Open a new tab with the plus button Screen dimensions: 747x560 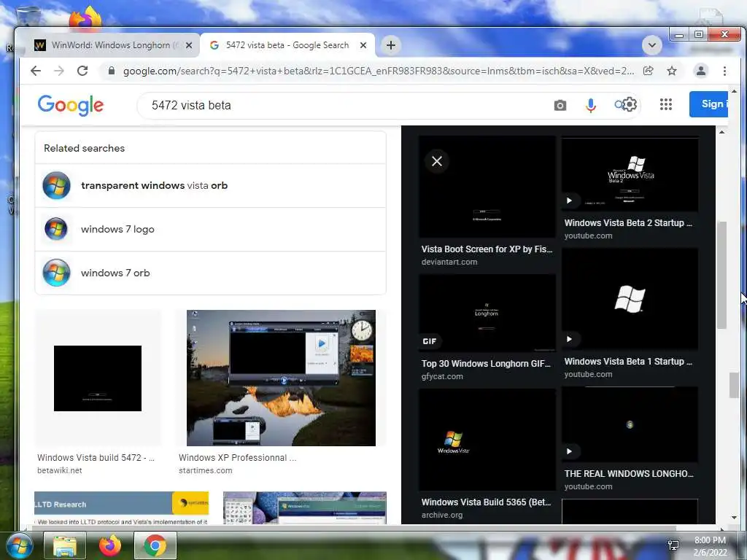(391, 45)
